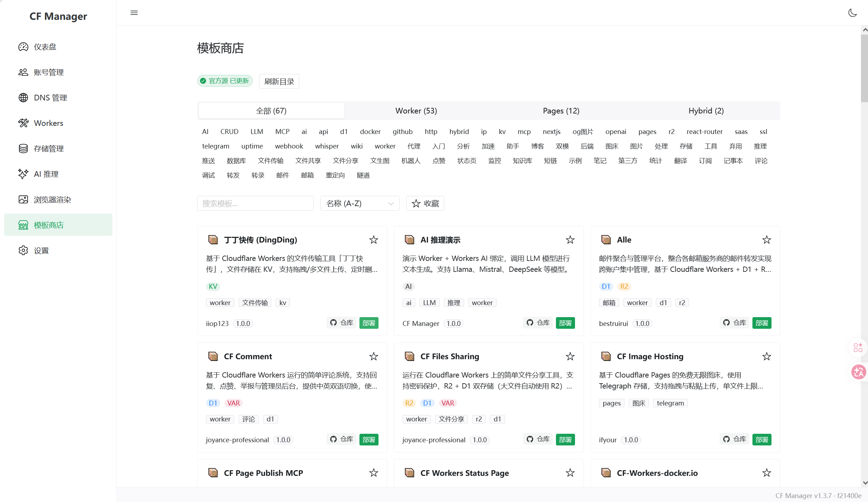This screenshot has width=868, height=502.
Task: Open 存储管理 in the sidebar
Action: pos(58,148)
